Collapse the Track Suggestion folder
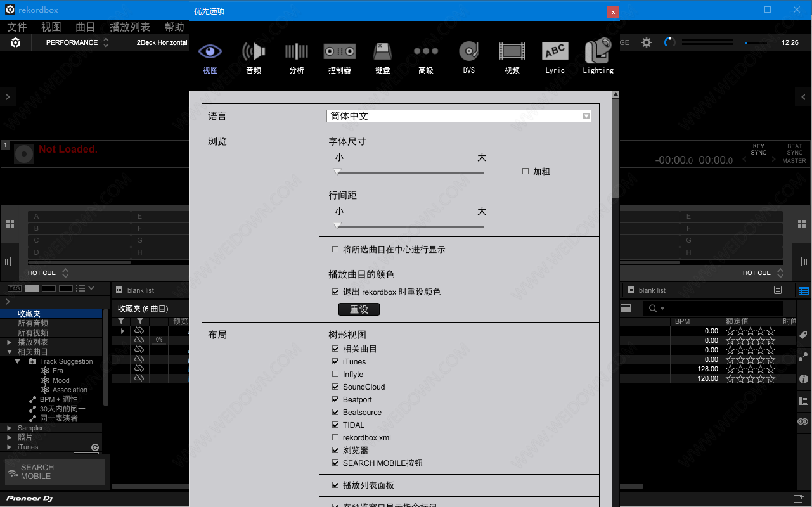This screenshot has height=507, width=812. [x=18, y=361]
